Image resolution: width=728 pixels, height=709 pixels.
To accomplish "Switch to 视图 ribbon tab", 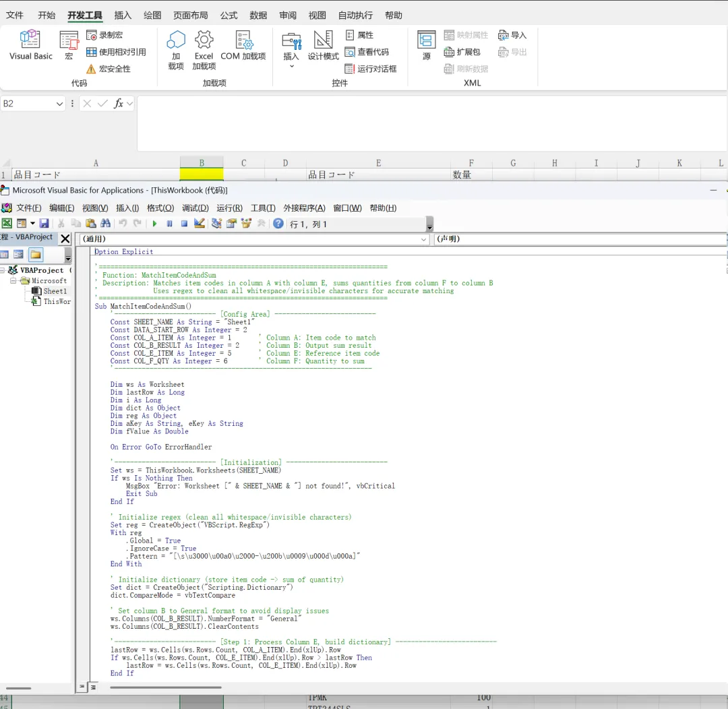I will click(x=317, y=16).
